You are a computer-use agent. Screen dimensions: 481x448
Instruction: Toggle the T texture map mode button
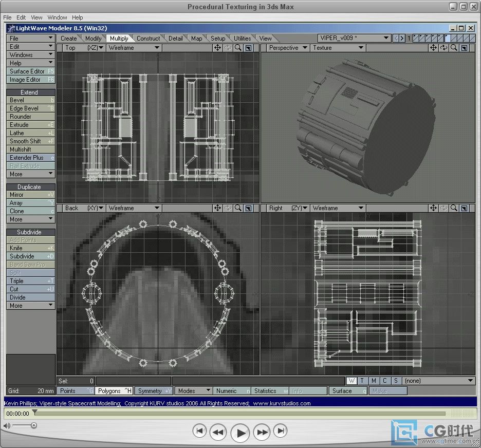coord(362,381)
